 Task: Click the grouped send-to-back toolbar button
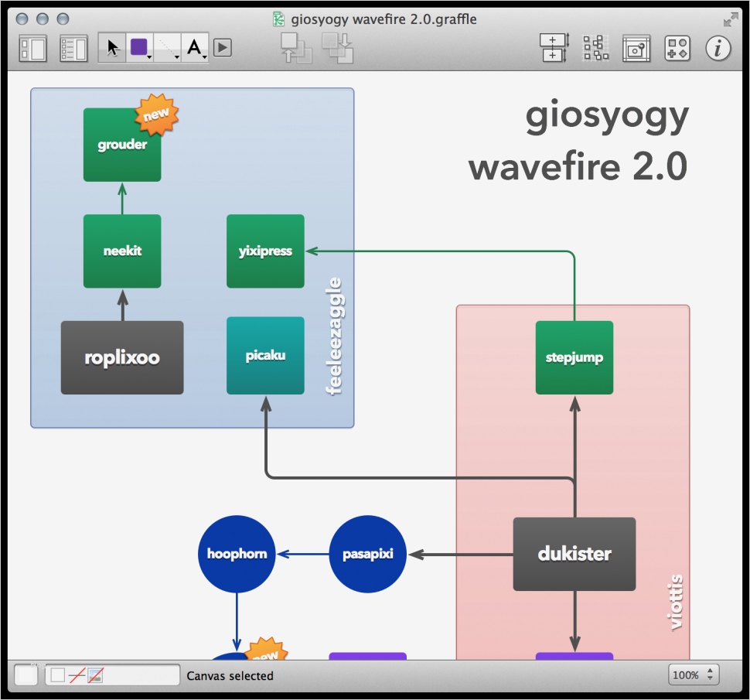pos(338,48)
